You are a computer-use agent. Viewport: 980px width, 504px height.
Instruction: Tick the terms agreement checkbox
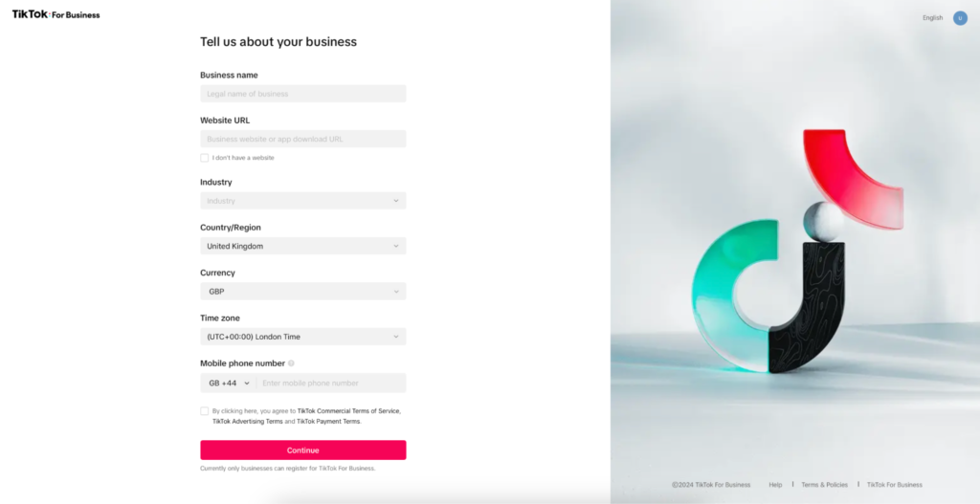[205, 411]
